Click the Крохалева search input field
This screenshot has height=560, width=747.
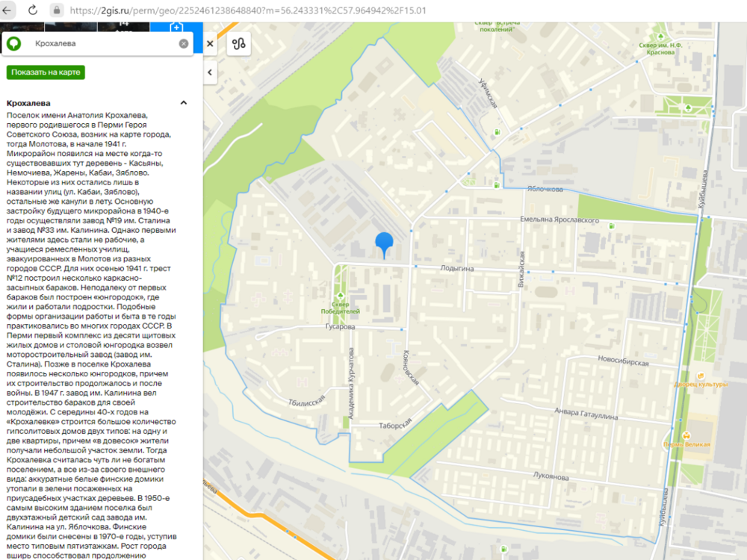[104, 44]
